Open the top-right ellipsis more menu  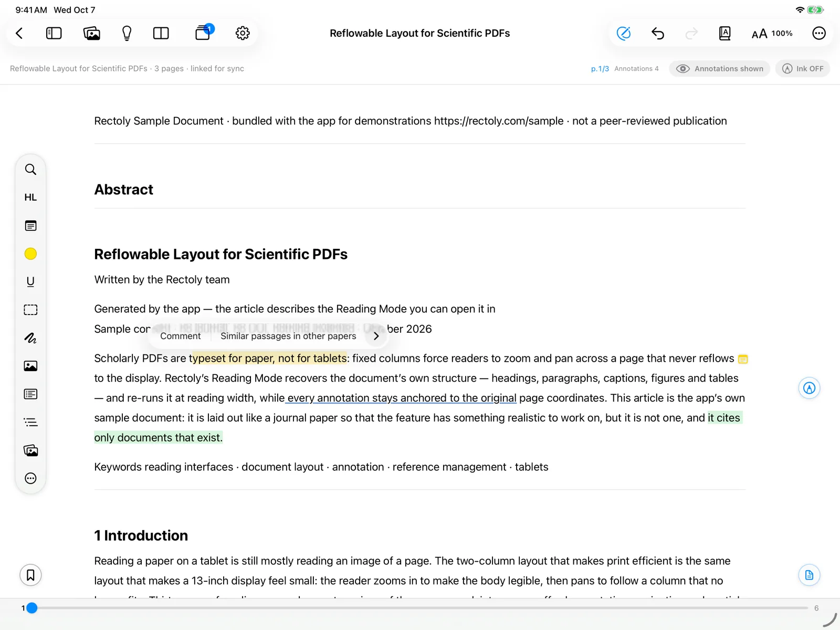click(x=818, y=33)
